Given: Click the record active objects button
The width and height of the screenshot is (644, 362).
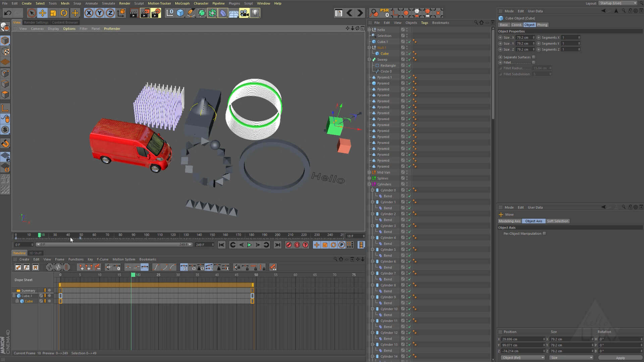Looking at the screenshot, I should (288, 245).
